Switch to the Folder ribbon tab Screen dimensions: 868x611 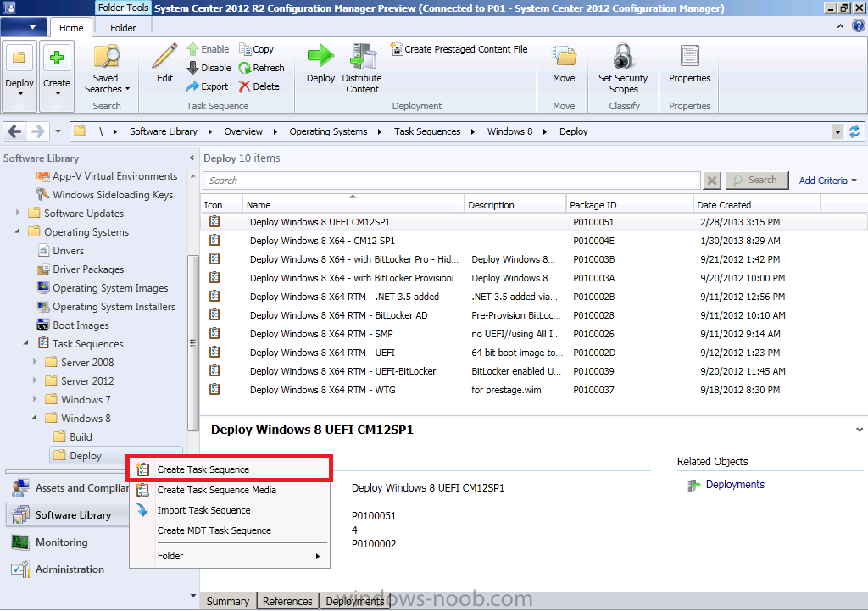point(123,28)
